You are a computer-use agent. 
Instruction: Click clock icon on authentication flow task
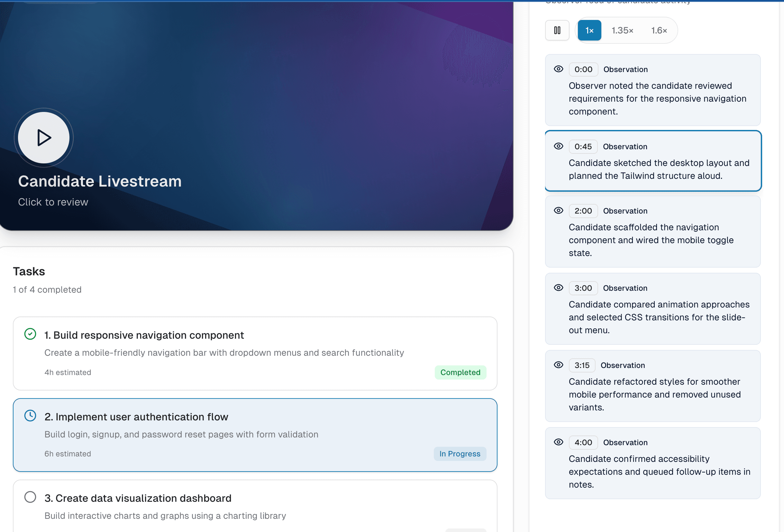30,416
